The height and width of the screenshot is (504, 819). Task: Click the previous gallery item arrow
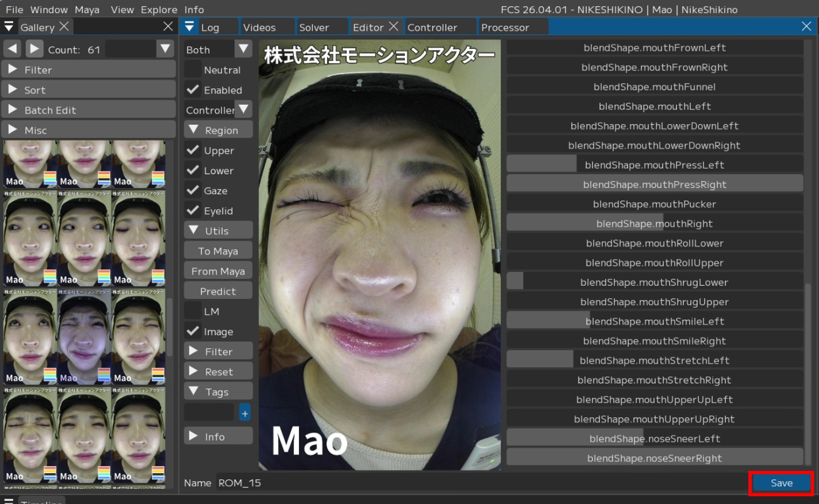tap(12, 49)
